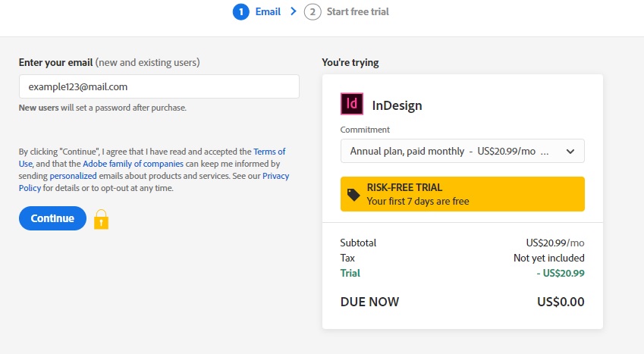Click the 'InDesign' product name

[x=397, y=105]
